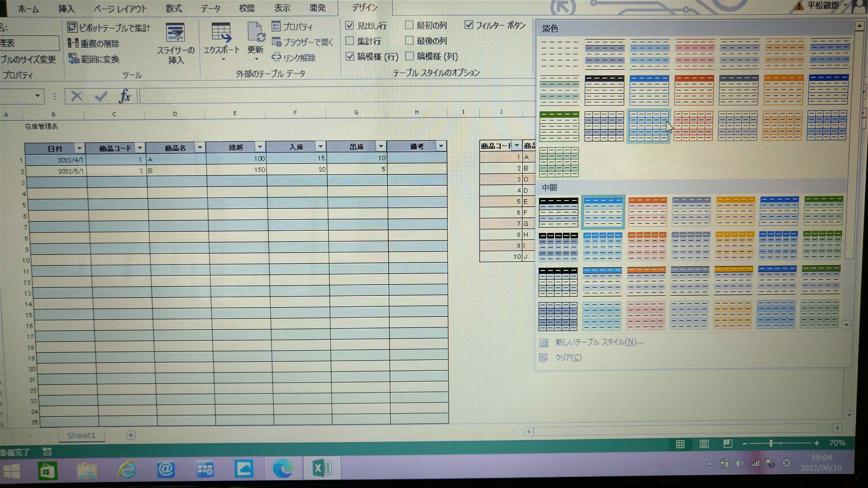Launch Microsoft Edge from taskbar
This screenshot has width=868, height=488.
(282, 469)
